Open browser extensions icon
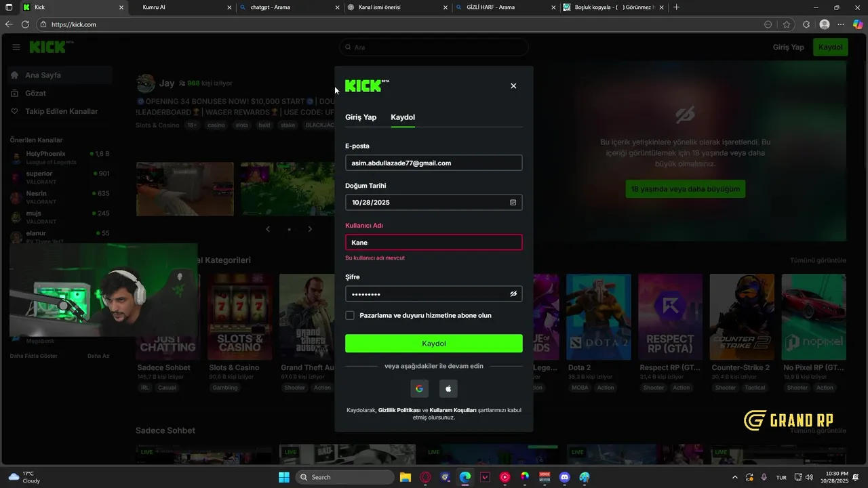Viewport: 868px width, 488px height. point(806,24)
